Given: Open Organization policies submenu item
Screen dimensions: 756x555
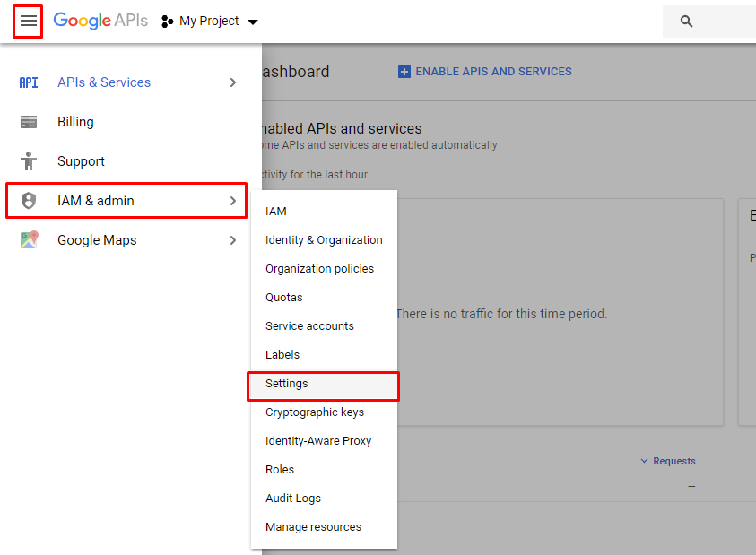Looking at the screenshot, I should point(324,269).
